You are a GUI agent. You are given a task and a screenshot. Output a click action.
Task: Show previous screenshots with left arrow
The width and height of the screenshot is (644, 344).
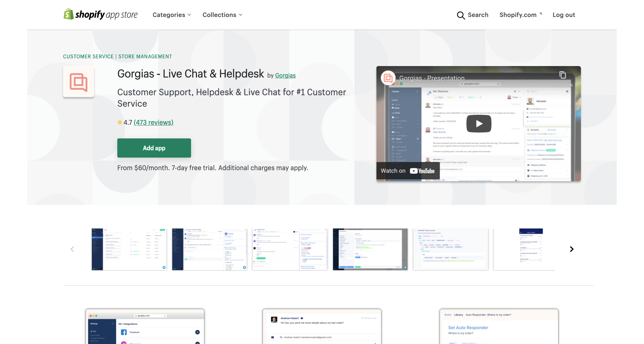pos(72,249)
